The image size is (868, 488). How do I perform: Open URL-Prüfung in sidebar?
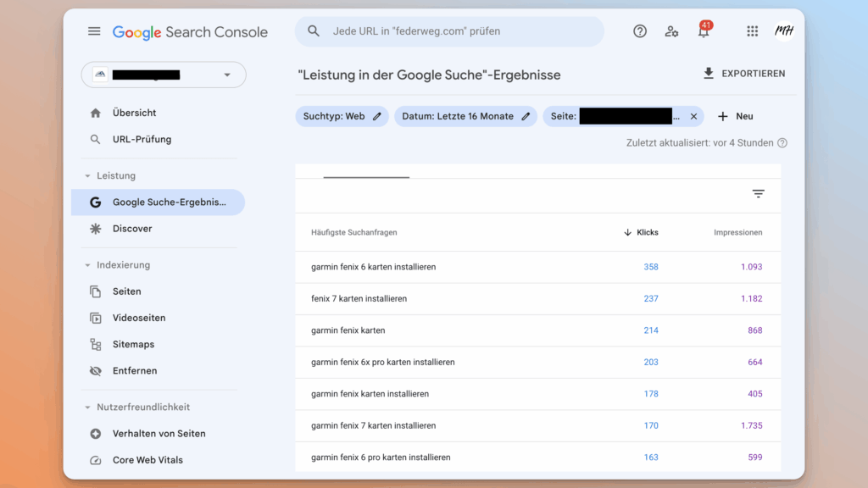pyautogui.click(x=142, y=140)
